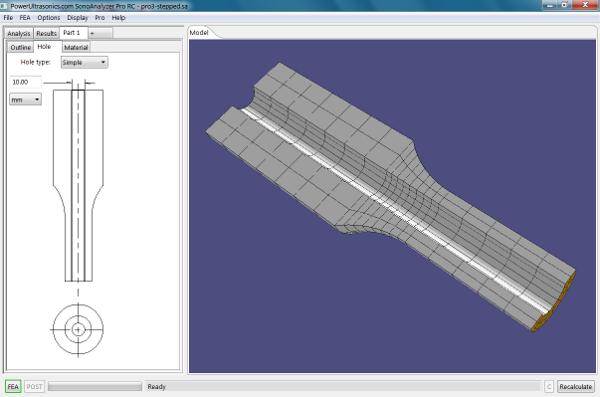Open the Pro menu
Image resolution: width=600 pixels, height=397 pixels.
(x=99, y=18)
